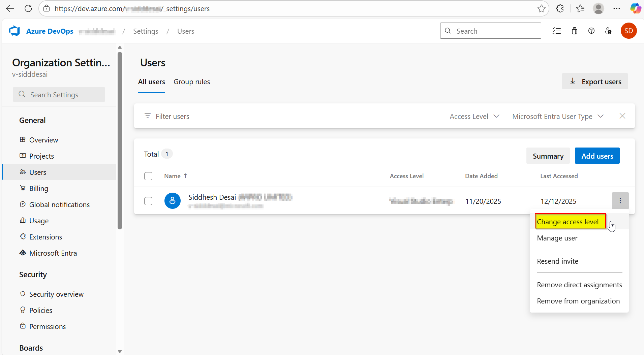Click the Siddhesh Desai user name
Viewport: 644px width, 355px height.
[212, 197]
